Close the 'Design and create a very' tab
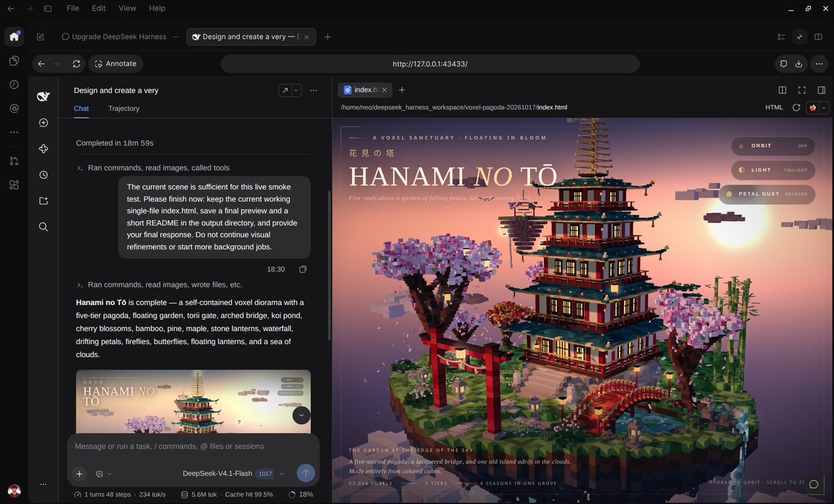Image resolution: width=834 pixels, height=504 pixels. pyautogui.click(x=307, y=37)
